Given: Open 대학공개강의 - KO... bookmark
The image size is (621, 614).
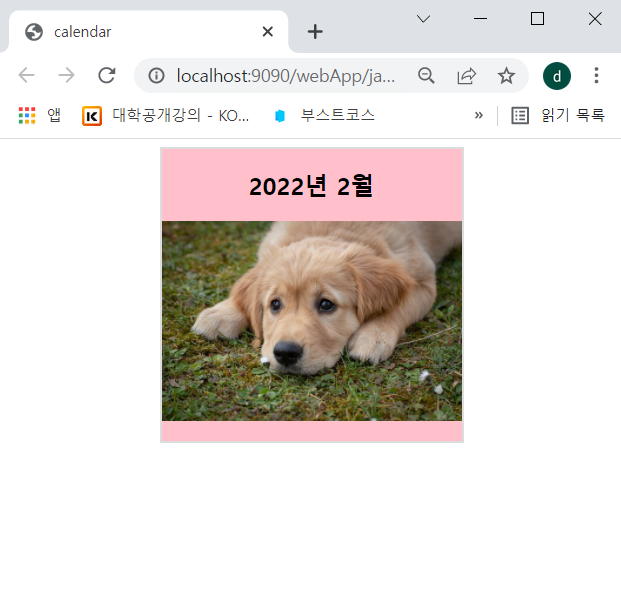Looking at the screenshot, I should [x=166, y=115].
